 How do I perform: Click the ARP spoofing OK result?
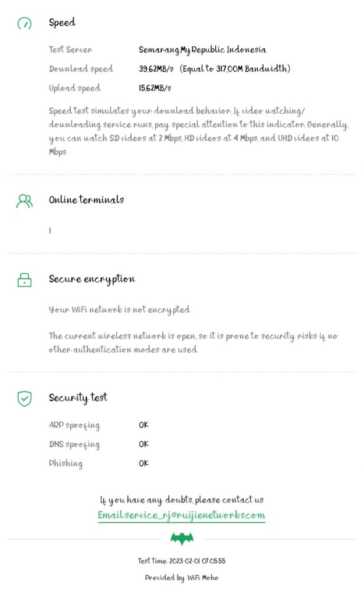tap(143, 425)
